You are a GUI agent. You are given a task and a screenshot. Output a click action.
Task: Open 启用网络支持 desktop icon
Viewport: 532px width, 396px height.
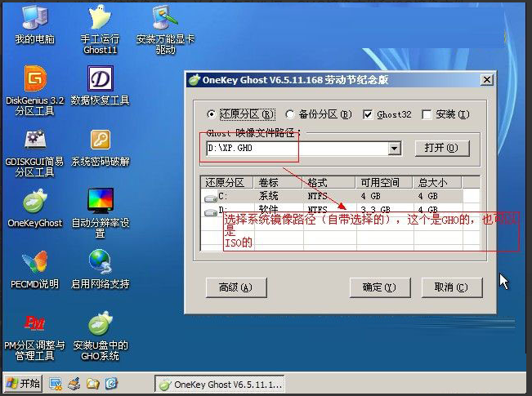tap(101, 263)
